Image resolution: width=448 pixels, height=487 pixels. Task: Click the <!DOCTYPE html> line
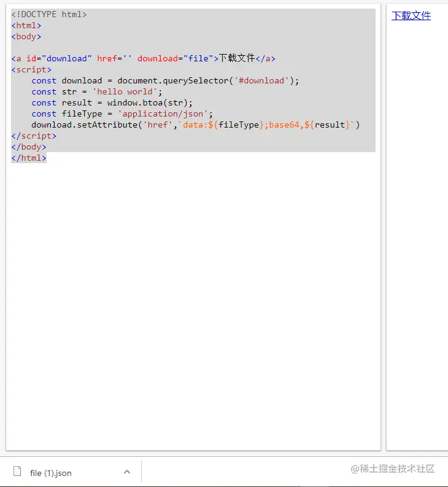click(48, 14)
